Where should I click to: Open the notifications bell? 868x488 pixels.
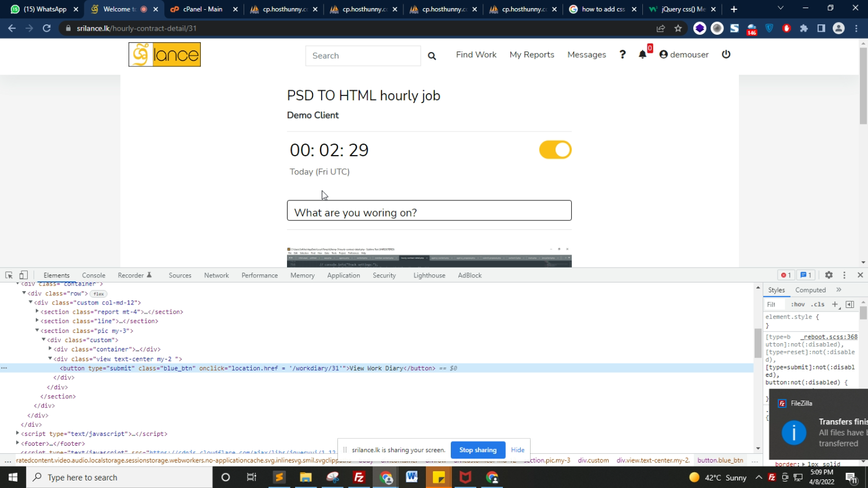tap(642, 54)
